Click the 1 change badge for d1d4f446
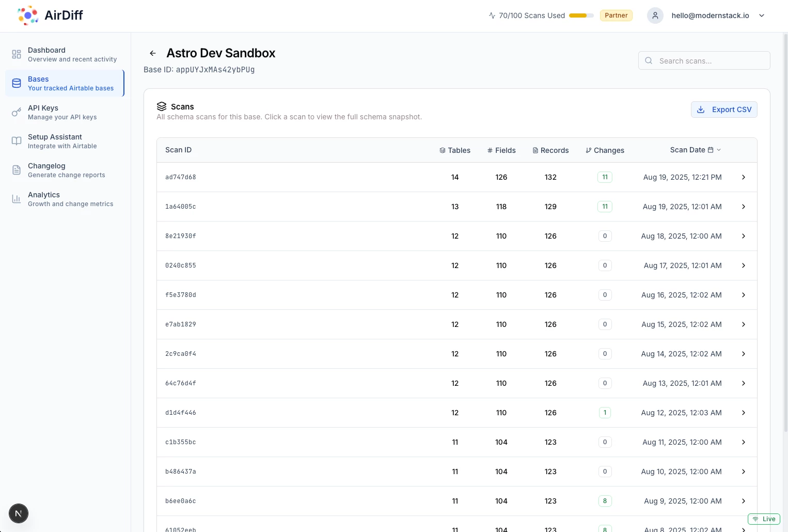The image size is (788, 532). point(605,413)
